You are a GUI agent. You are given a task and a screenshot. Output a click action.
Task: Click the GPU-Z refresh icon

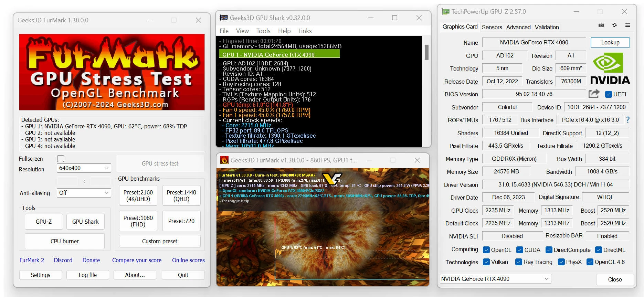click(x=614, y=25)
